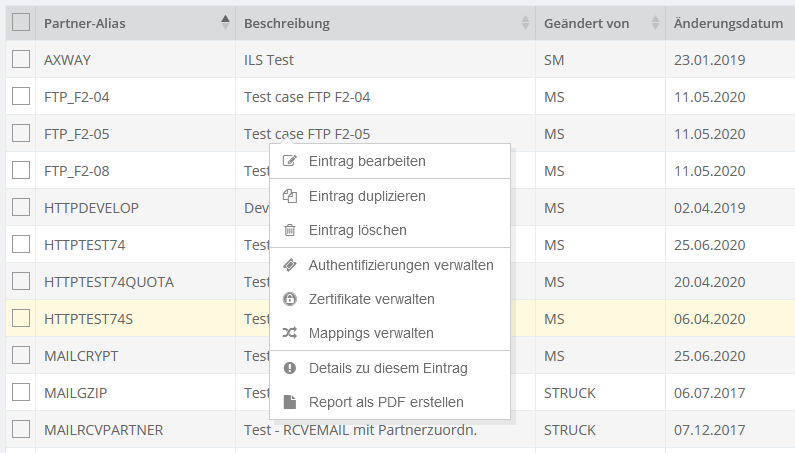Click the shuffle icon for Mappings verwalten

pos(290,333)
